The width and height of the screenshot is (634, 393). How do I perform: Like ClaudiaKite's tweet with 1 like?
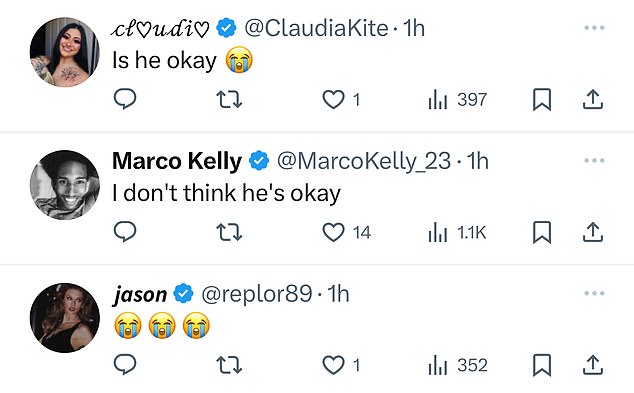tap(341, 99)
